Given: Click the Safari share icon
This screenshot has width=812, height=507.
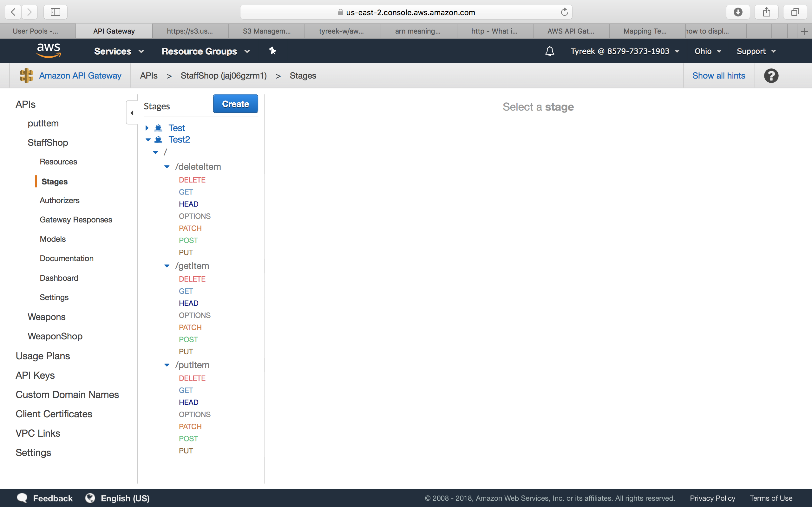Looking at the screenshot, I should [766, 12].
